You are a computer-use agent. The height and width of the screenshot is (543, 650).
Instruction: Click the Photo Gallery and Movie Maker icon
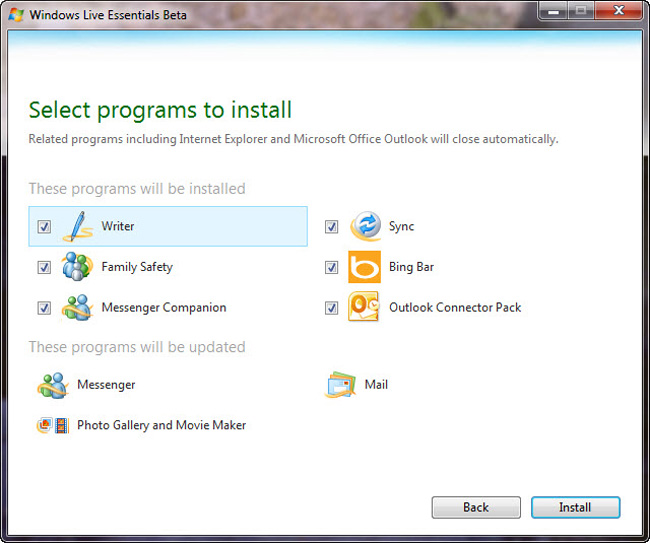52,425
